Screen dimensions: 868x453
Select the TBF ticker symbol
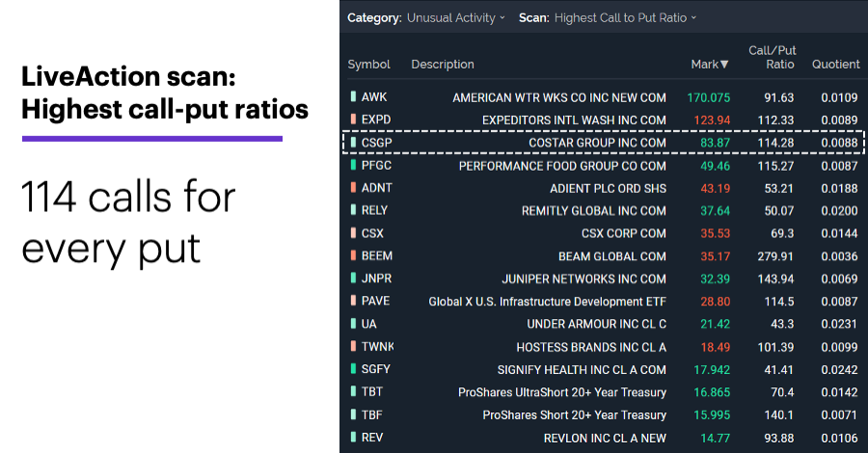click(x=372, y=414)
